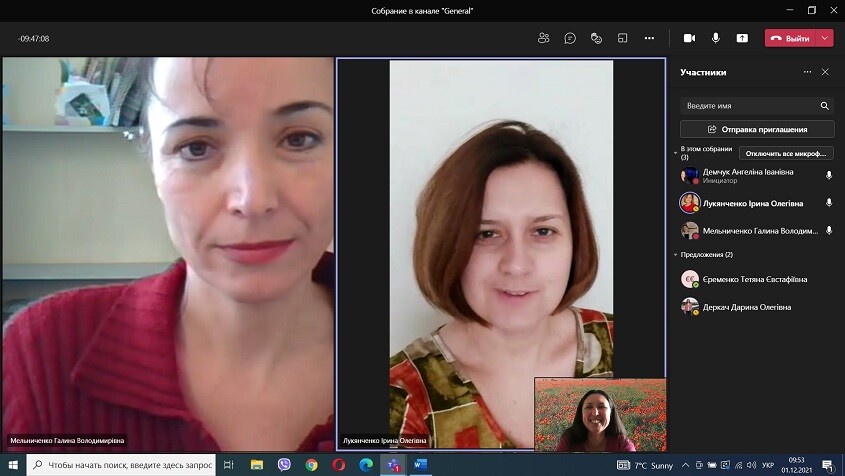This screenshot has height=476, width=845.
Task: Open Участники panel more options ellipsis
Action: 807,72
